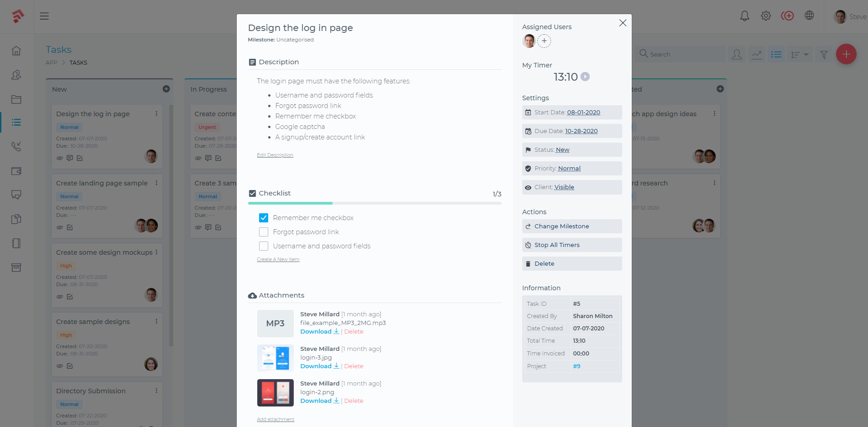This screenshot has width=868, height=427.
Task: Open the hamburger menu
Action: (x=44, y=15)
